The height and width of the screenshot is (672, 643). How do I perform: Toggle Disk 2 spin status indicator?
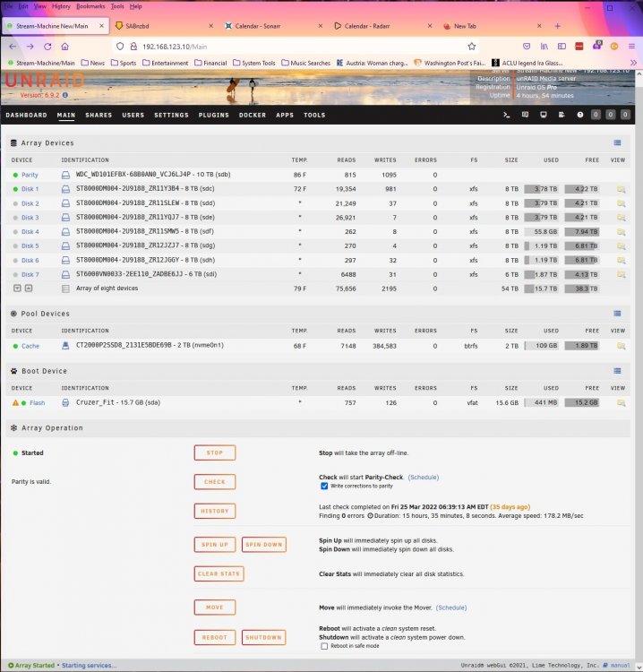tap(15, 203)
